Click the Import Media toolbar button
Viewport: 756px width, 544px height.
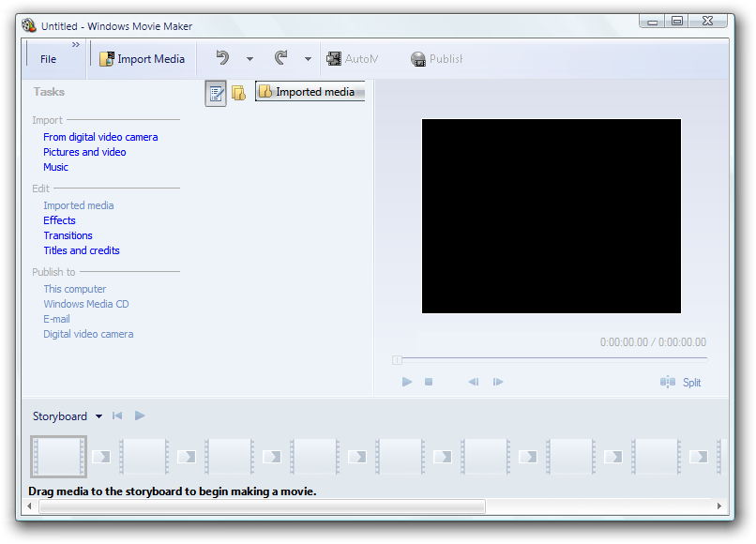(143, 59)
